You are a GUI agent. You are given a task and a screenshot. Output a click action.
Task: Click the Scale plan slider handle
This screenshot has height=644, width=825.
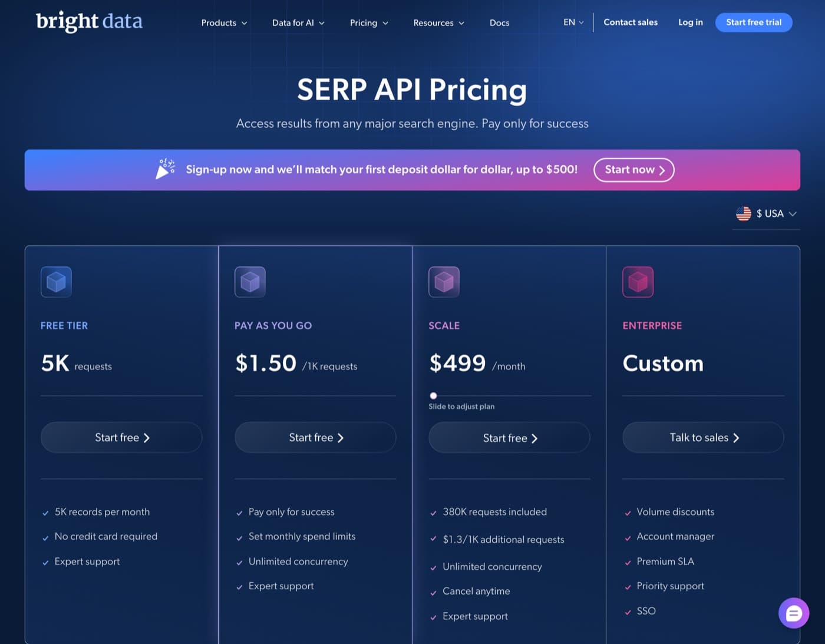(x=433, y=396)
